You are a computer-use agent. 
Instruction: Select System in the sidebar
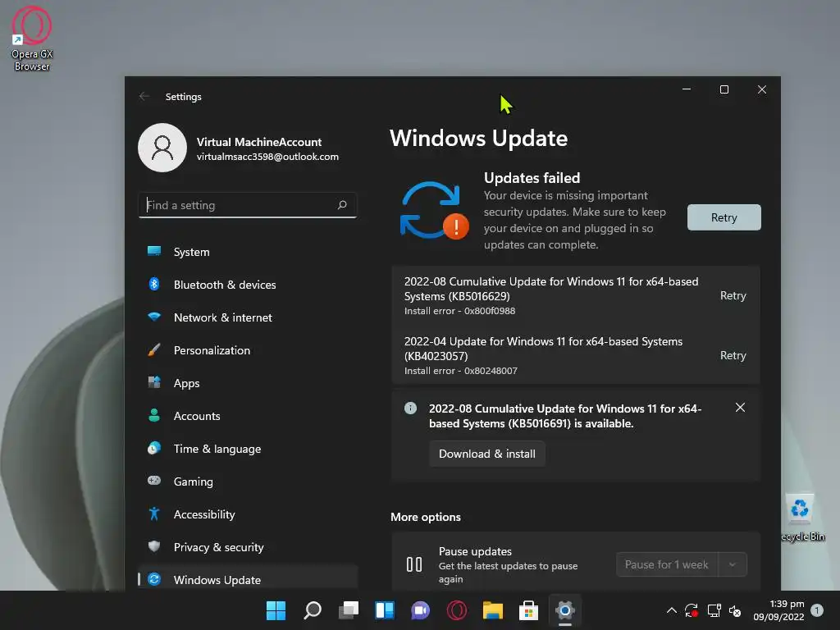click(248, 251)
